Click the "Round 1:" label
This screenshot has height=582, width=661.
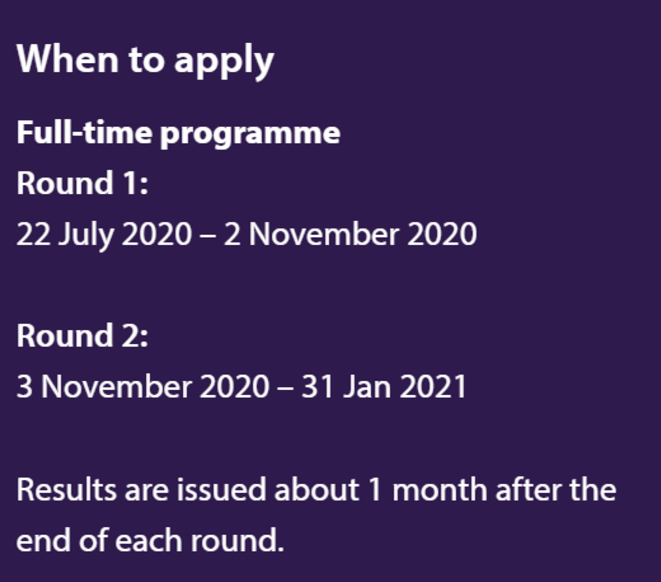coord(82,184)
